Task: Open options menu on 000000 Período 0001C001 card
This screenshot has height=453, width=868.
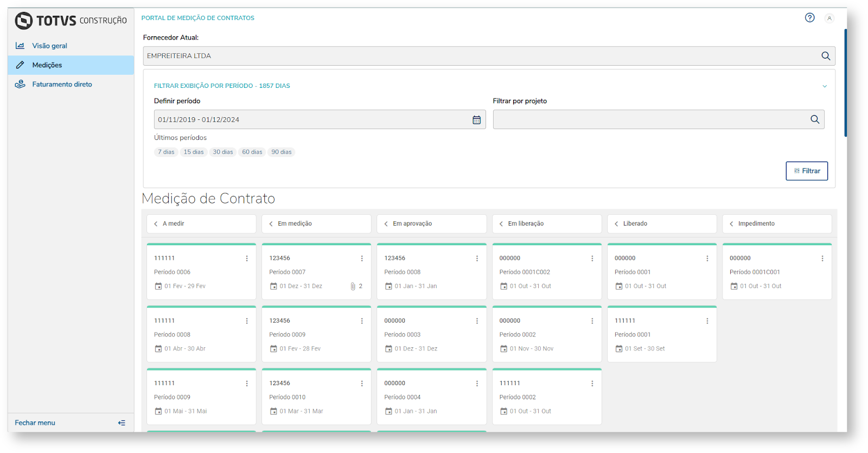Action: (822, 259)
